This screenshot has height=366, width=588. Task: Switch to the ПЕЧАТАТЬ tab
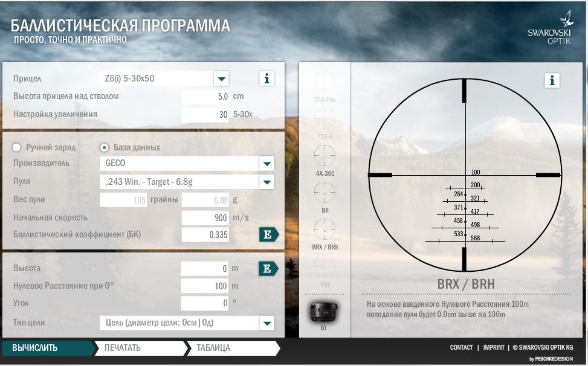(x=139, y=348)
